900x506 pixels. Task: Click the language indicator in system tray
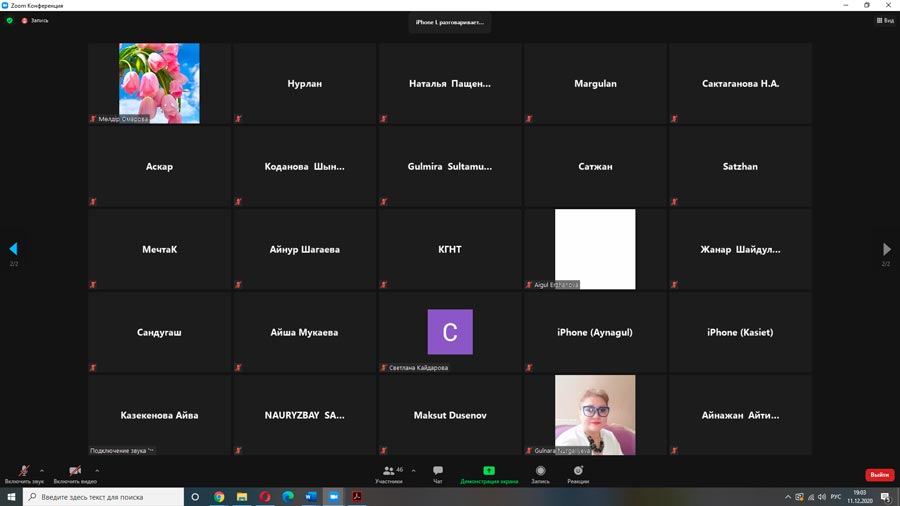[x=835, y=497]
